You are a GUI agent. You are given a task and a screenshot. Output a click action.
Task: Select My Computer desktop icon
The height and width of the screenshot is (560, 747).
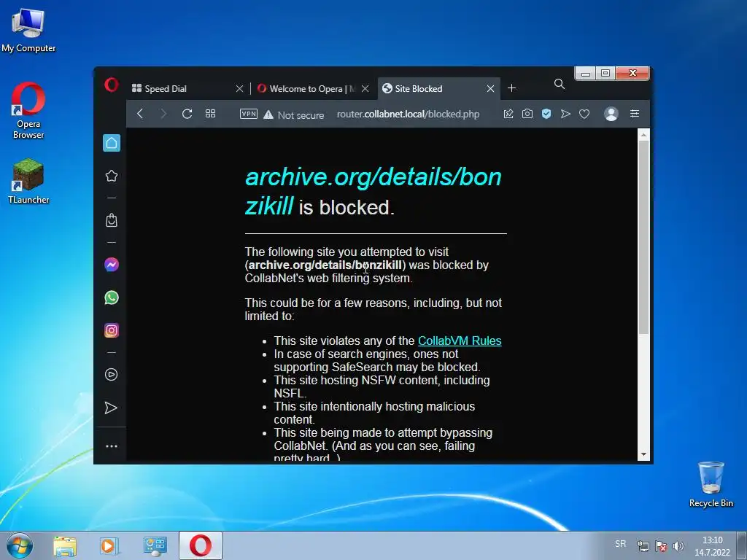pyautogui.click(x=28, y=29)
